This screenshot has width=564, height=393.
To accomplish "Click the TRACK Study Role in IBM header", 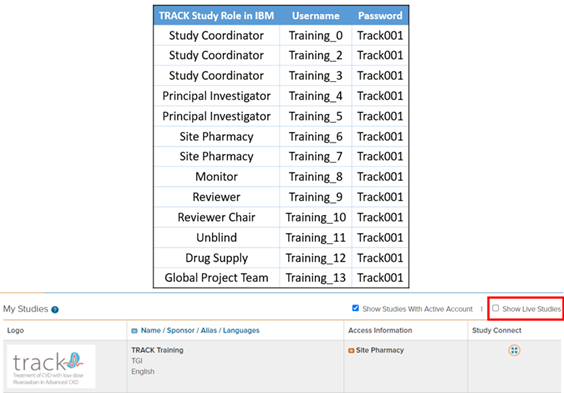I will coord(217,16).
